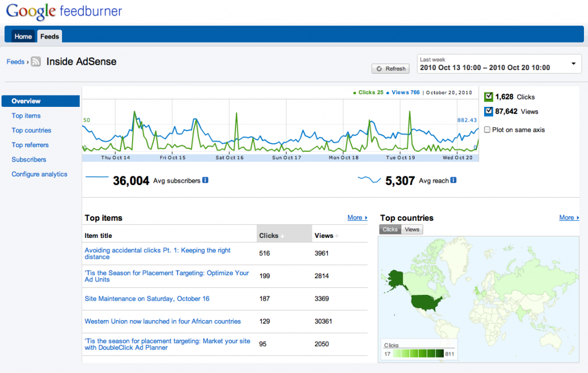Screen dimensions: 588x373
Task: Expand More link for Top items
Action: (357, 218)
